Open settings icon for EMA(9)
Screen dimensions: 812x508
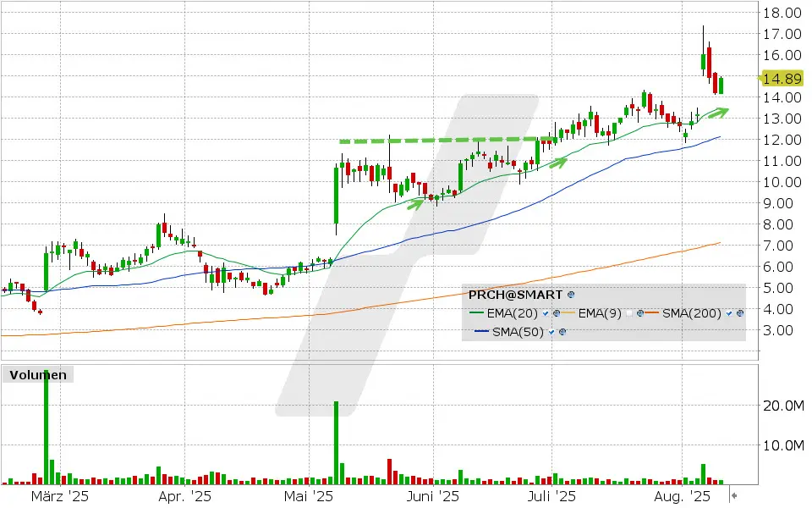click(x=640, y=313)
